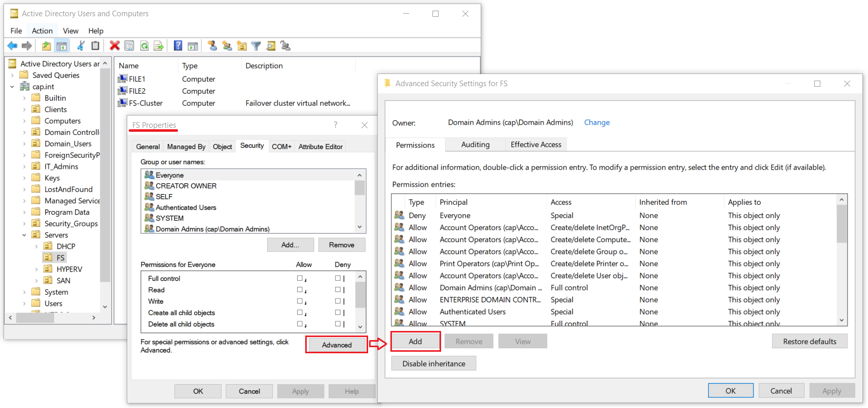This screenshot has height=408, width=868.
Task: Click the Create new user icon
Action: tap(212, 46)
